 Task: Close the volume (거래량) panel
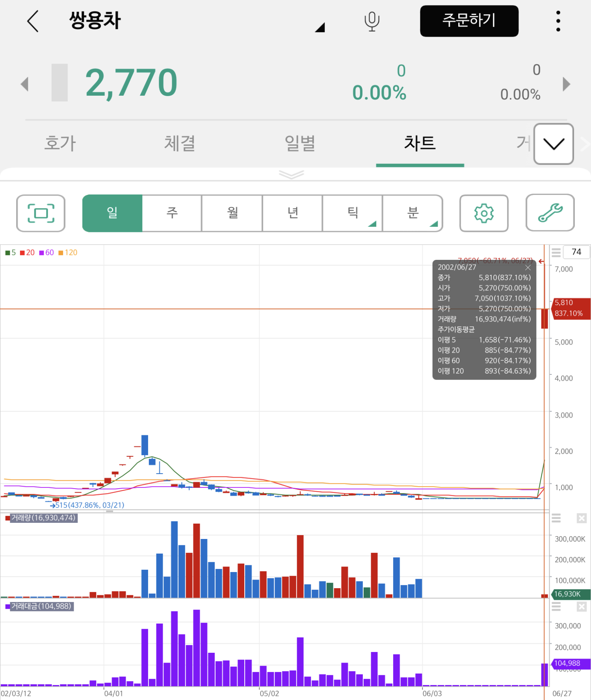coord(582,518)
